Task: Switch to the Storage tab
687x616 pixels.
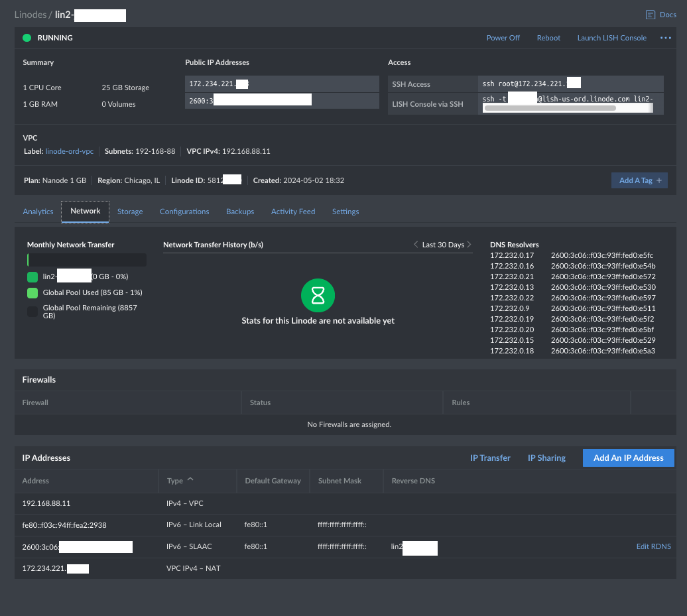Action: click(x=130, y=212)
